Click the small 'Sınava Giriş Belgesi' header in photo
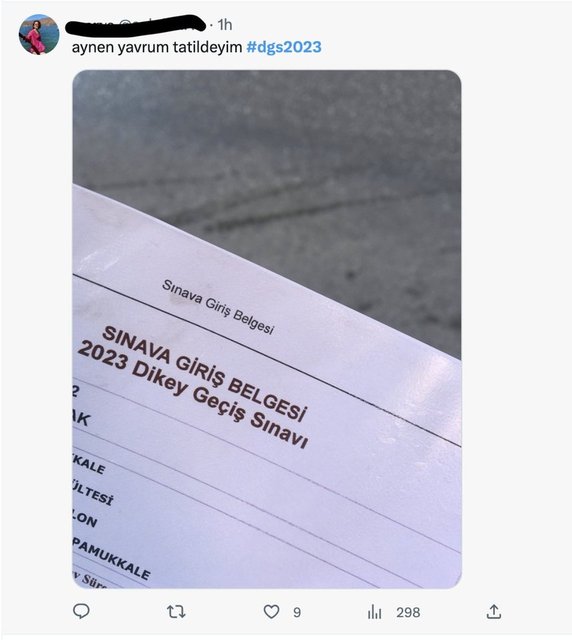 (218, 307)
